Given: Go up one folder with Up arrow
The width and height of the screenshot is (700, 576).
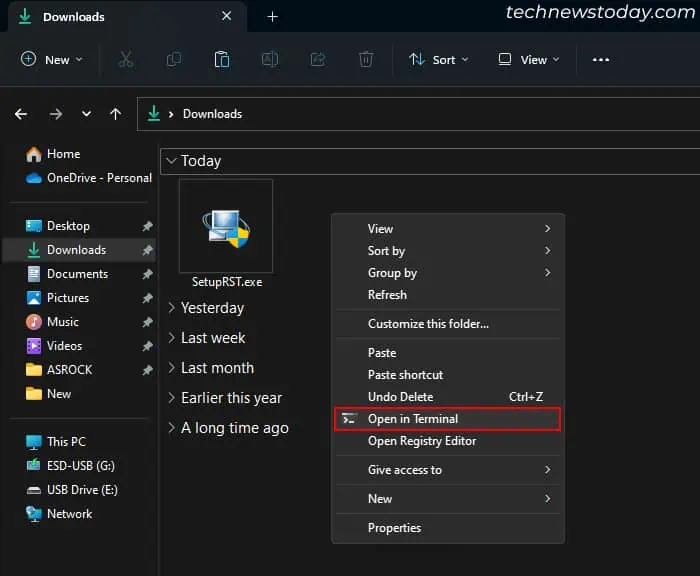Looking at the screenshot, I should (116, 114).
